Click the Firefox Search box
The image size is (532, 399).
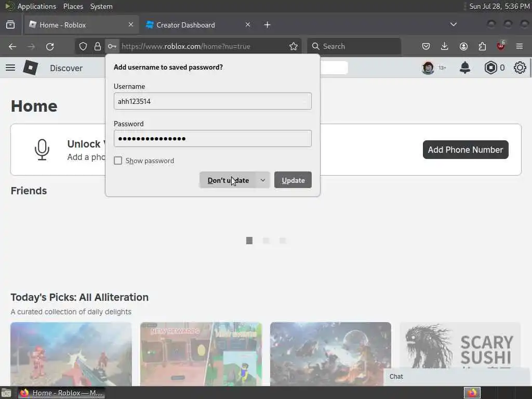click(354, 46)
